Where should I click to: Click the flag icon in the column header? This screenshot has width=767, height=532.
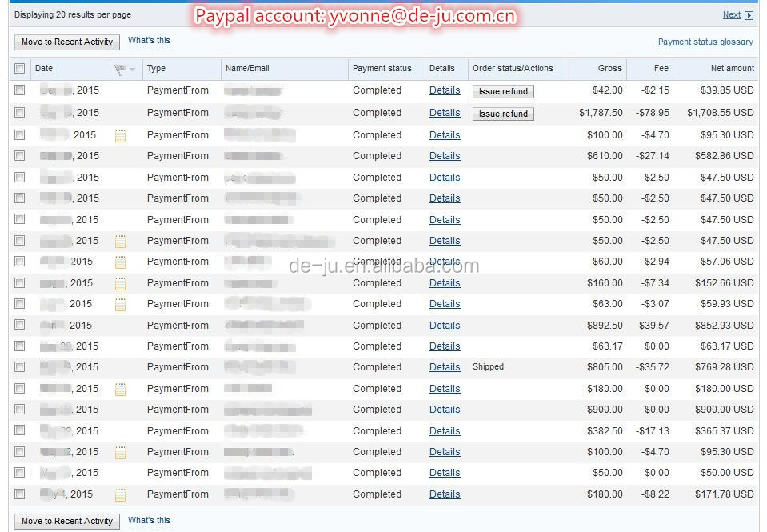[x=120, y=70]
